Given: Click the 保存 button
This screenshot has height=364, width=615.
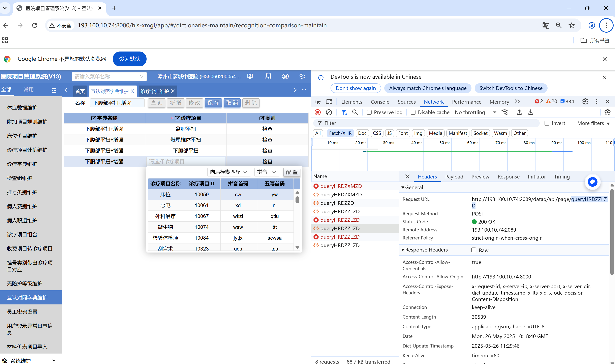Looking at the screenshot, I should click(213, 103).
